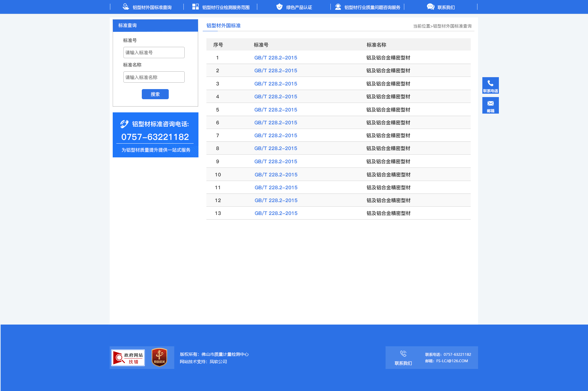Click the 党政机关 red emblem in footer
The width and height of the screenshot is (588, 391).
(x=159, y=357)
